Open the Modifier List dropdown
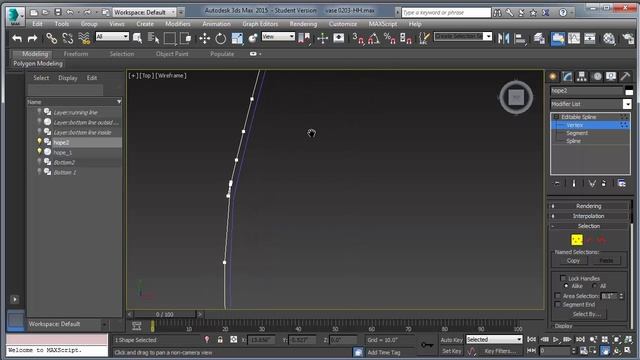The height and width of the screenshot is (360, 640). pyautogui.click(x=591, y=104)
